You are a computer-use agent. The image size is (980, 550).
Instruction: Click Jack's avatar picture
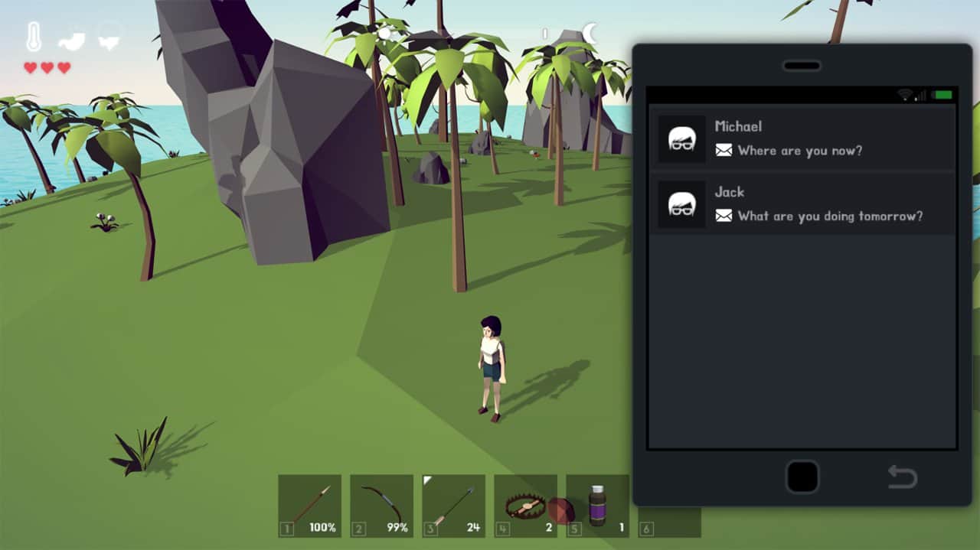tap(681, 205)
